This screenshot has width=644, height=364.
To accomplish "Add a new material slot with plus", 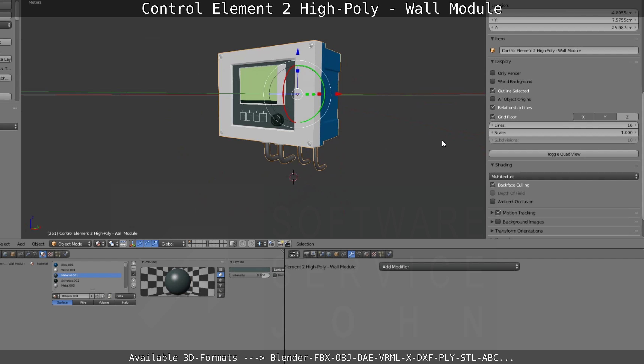I will (x=134, y=263).
